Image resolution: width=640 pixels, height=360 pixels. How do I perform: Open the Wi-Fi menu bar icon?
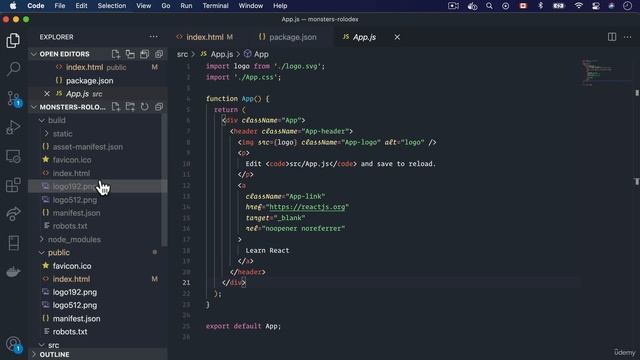(x=578, y=6)
